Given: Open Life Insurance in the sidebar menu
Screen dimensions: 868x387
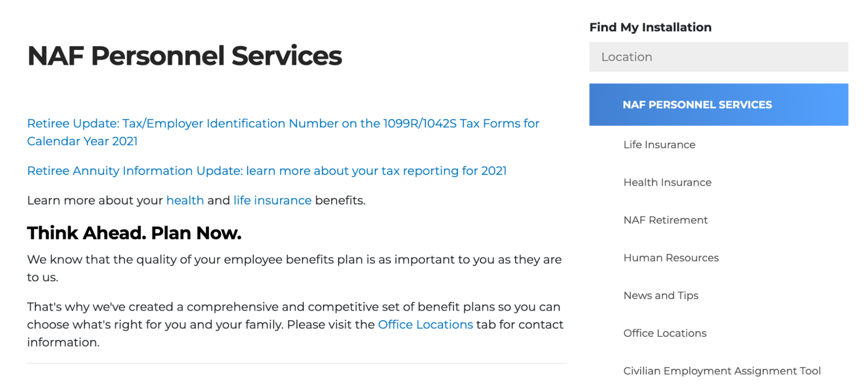Looking at the screenshot, I should tap(659, 144).
